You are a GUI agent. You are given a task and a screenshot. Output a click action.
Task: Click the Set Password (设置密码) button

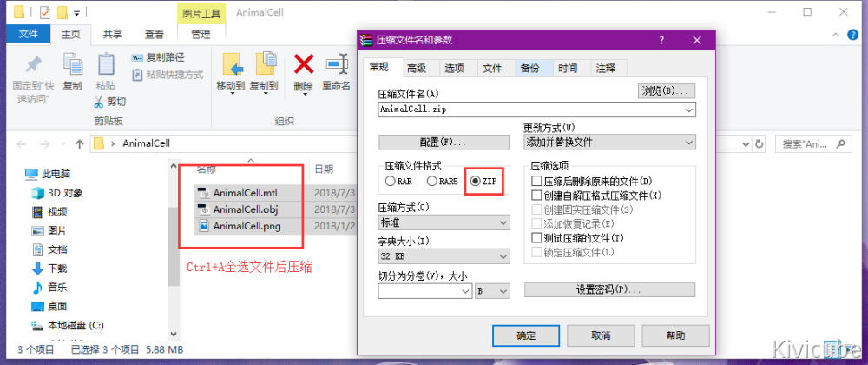(609, 289)
